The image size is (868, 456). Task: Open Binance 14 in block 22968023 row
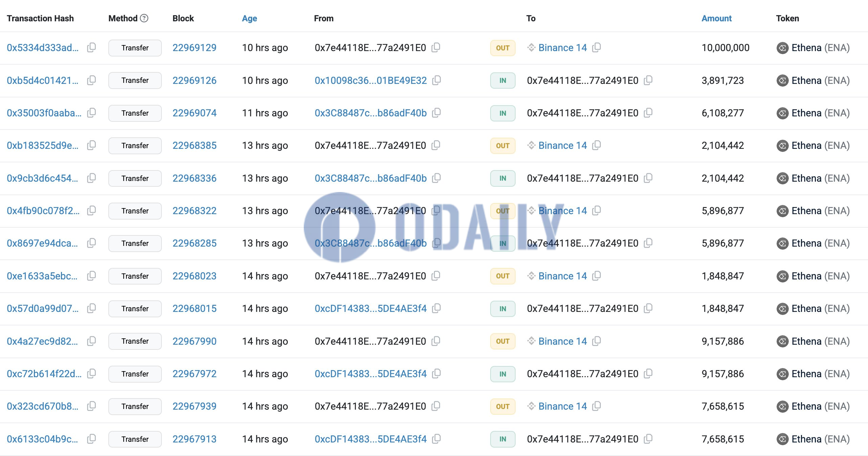coord(563,276)
